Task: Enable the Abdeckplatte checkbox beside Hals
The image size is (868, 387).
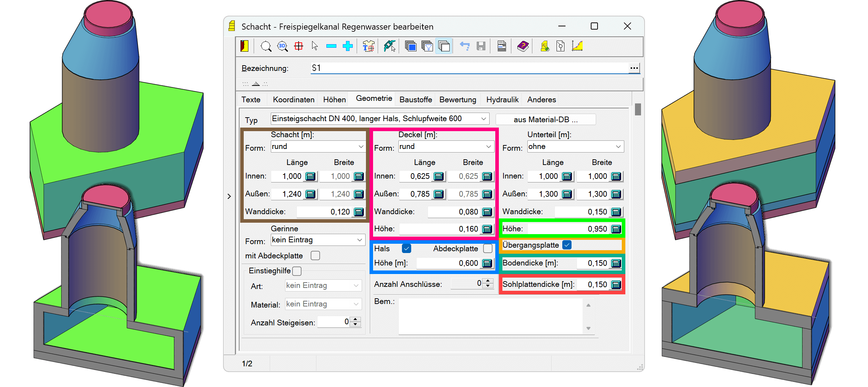Action: pos(488,248)
